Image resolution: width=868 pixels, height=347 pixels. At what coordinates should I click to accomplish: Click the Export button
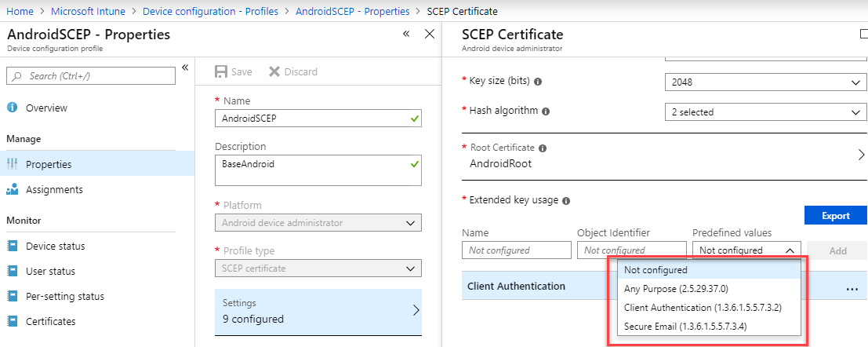(x=835, y=216)
